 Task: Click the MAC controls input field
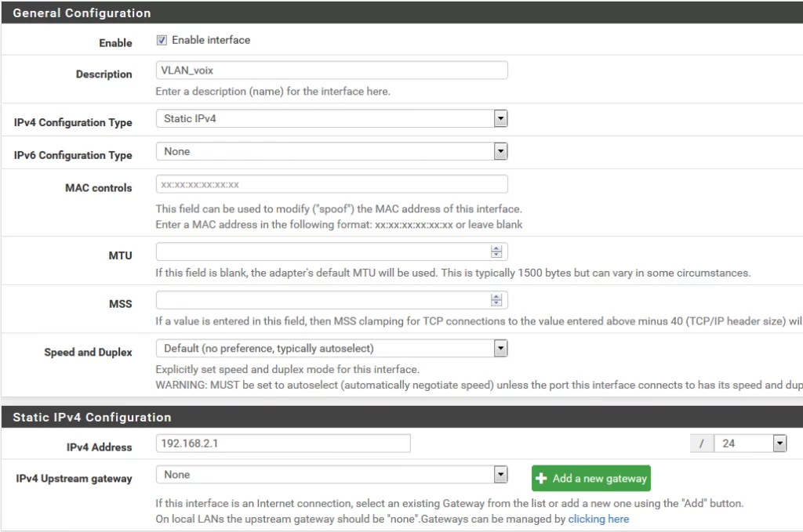pos(332,184)
